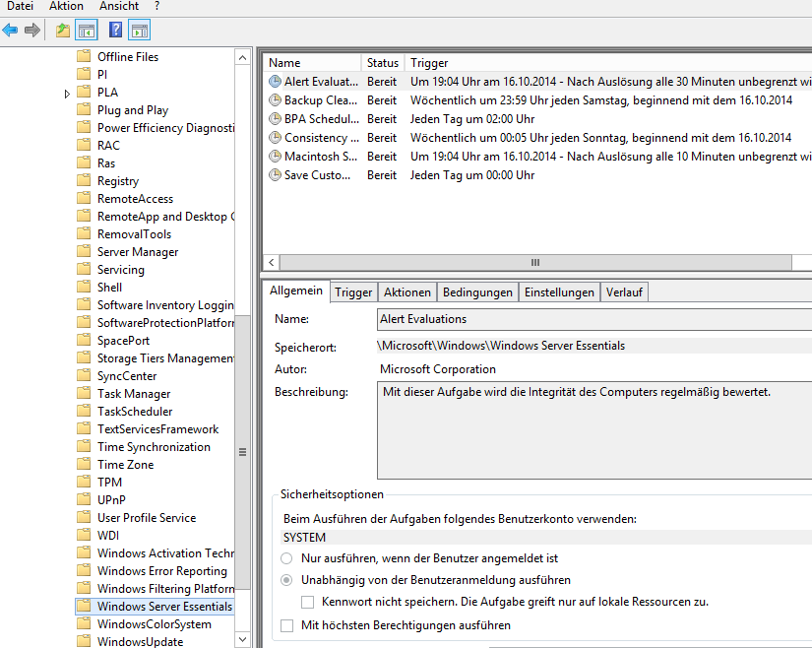Toggle the console tree pane icon

coord(87,30)
